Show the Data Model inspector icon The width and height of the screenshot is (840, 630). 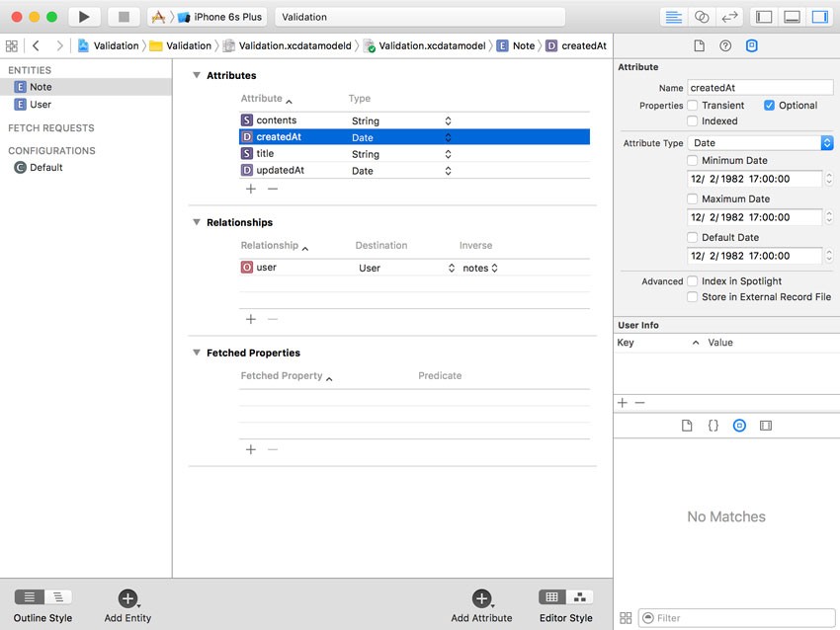pos(752,46)
